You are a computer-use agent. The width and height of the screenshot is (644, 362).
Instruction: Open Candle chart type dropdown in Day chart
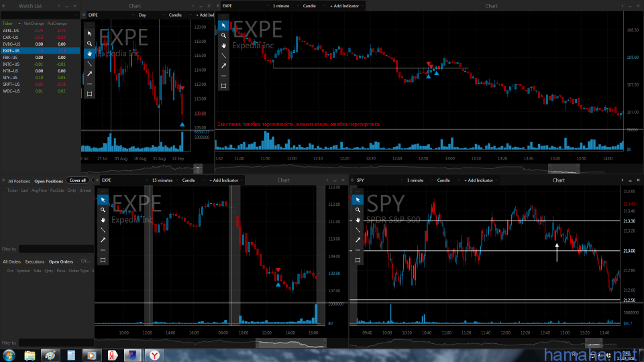(x=178, y=15)
